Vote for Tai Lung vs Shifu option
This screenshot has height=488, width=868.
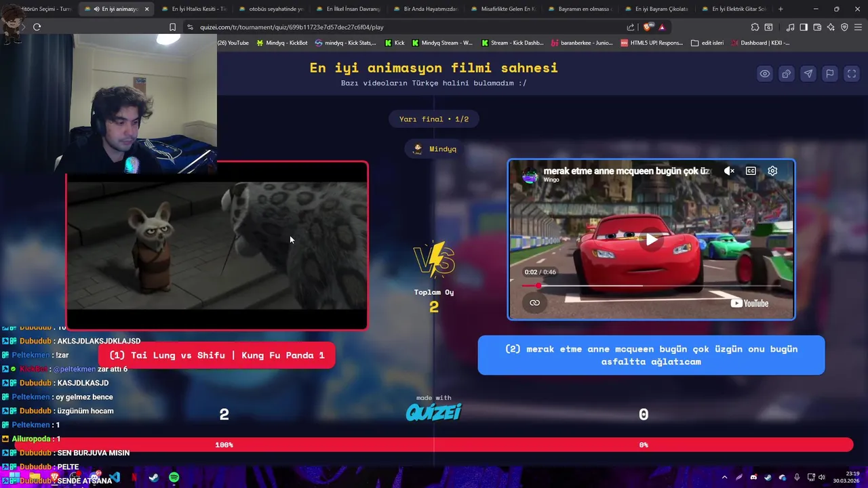coord(217,355)
